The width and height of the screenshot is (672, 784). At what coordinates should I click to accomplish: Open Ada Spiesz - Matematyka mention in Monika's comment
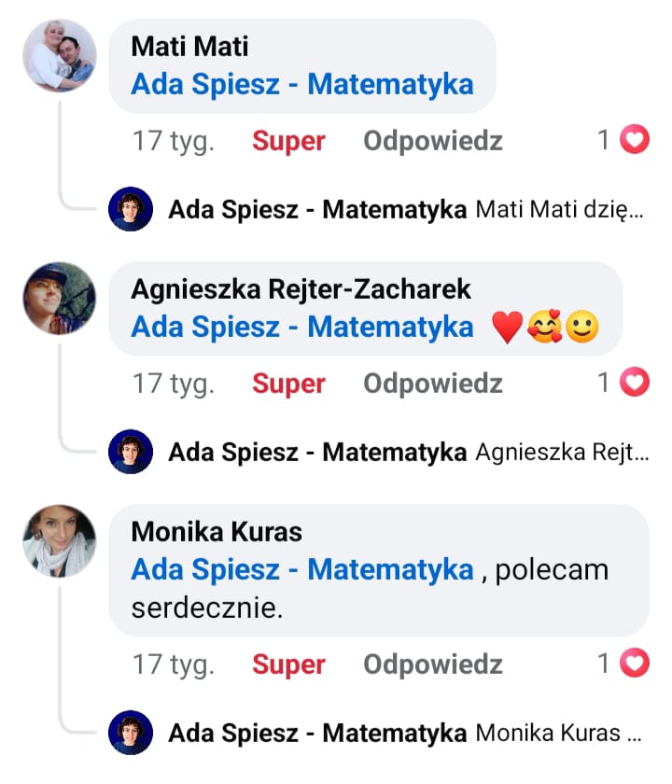tap(302, 569)
